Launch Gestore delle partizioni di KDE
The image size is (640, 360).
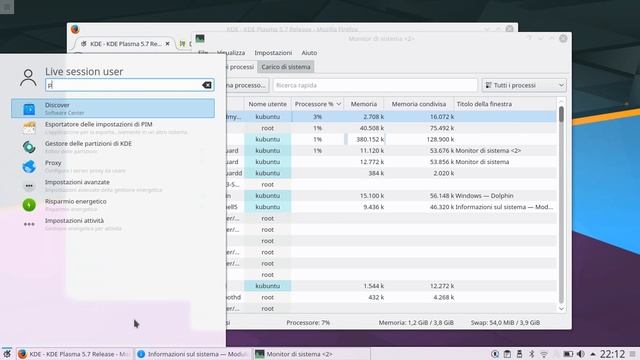pyautogui.click(x=113, y=147)
